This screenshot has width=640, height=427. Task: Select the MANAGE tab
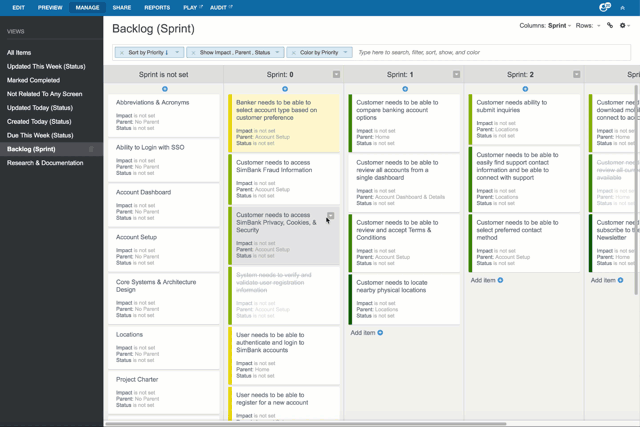coord(87,7)
